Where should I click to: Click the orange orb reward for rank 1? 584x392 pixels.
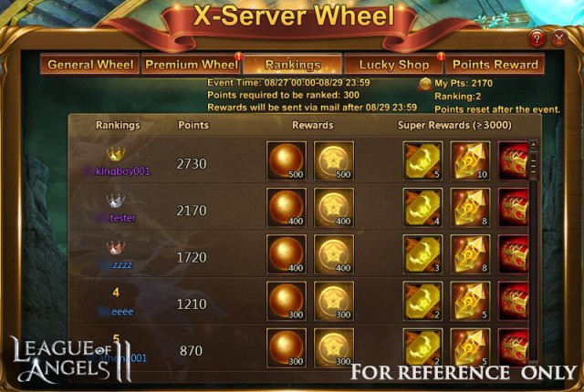coord(287,160)
